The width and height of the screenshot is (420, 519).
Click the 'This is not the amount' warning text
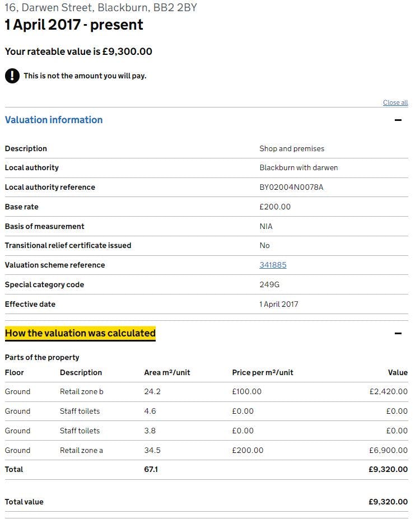[85, 76]
